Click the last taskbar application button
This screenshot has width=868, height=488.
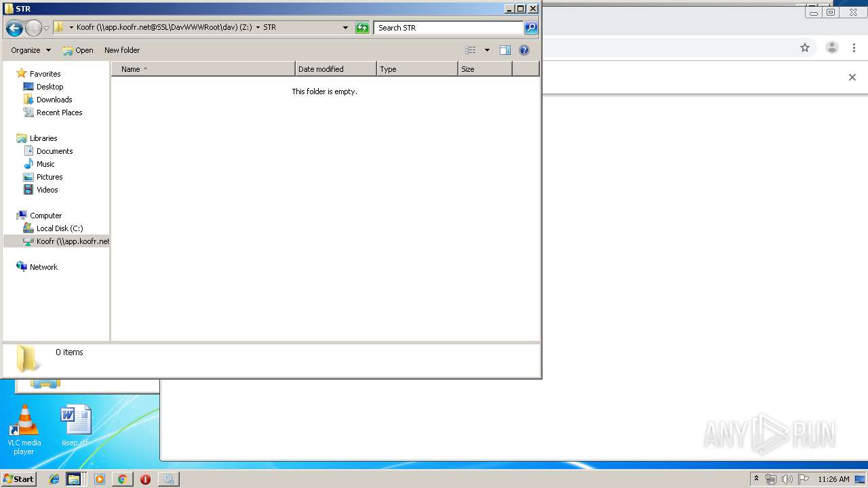[168, 479]
